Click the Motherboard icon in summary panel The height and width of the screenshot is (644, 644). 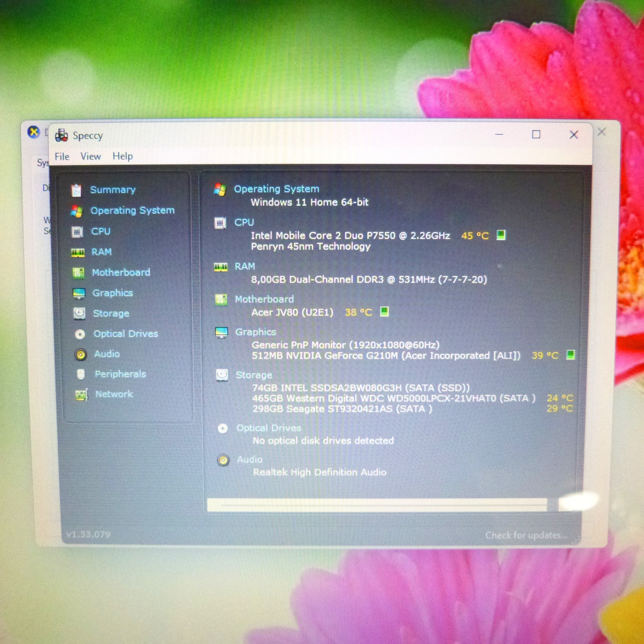(221, 300)
